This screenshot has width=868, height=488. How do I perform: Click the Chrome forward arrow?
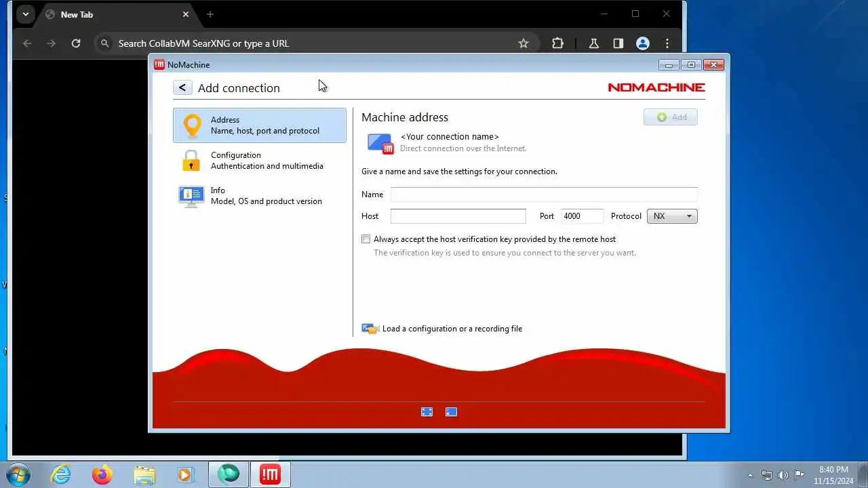tap(52, 43)
